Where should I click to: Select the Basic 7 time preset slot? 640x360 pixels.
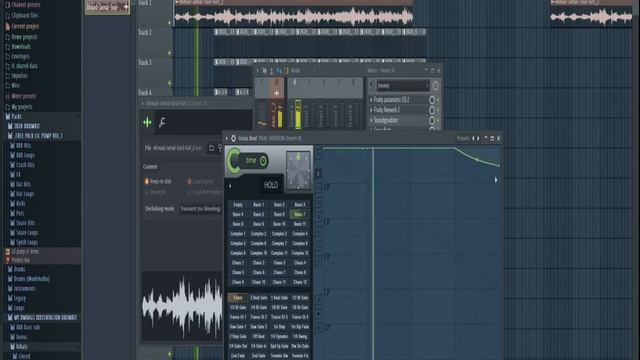300,214
